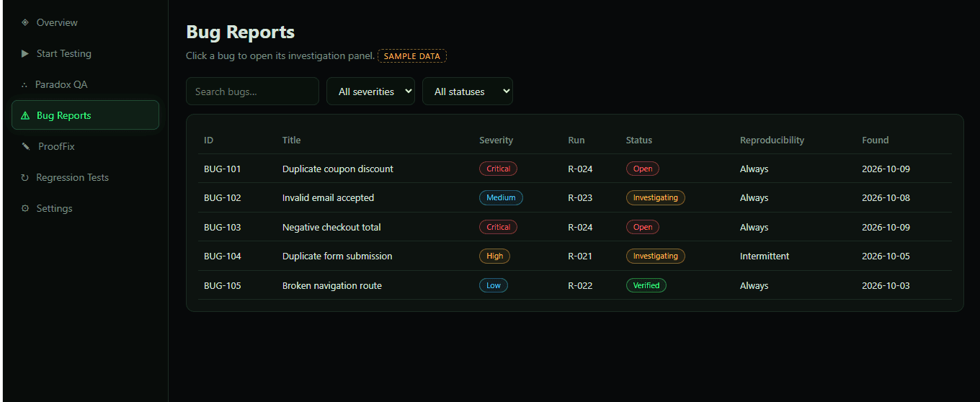Open the Paradox QA section
Image resolution: width=980 pixels, height=402 pixels.
[85, 84]
